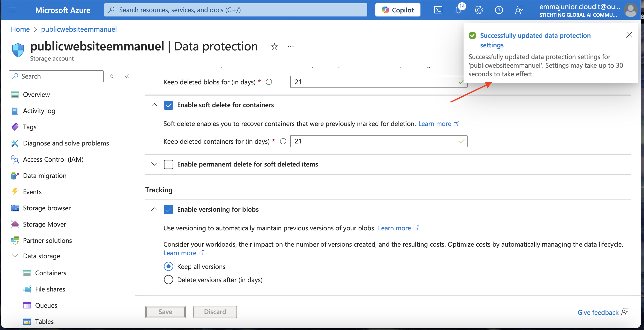Click the Queues icon
The image size is (644, 330).
click(x=27, y=305)
